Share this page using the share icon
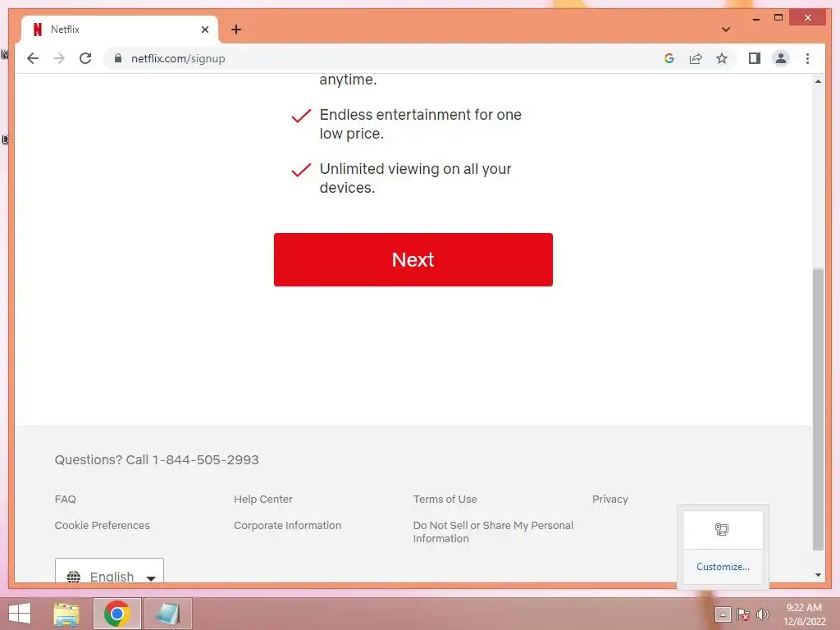Image resolution: width=840 pixels, height=630 pixels. (x=696, y=58)
